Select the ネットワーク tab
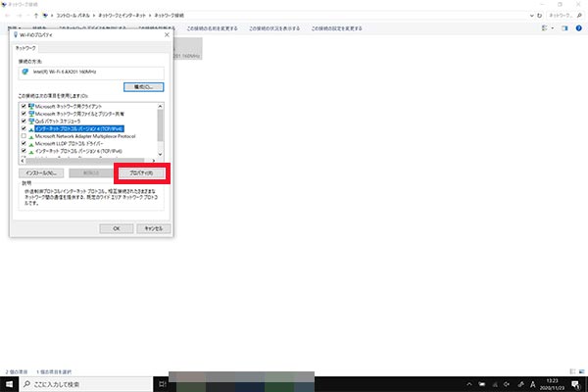Image resolution: width=588 pixels, height=392 pixels. [25, 47]
